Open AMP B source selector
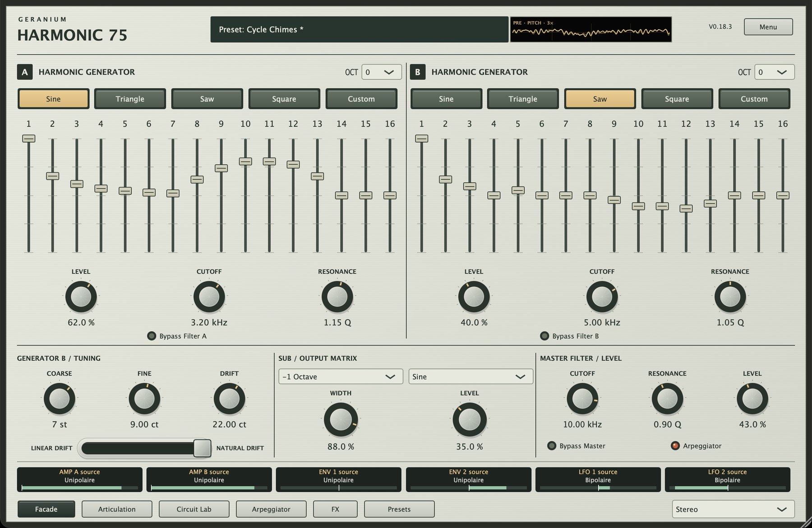The height and width of the screenshot is (528, 812). tap(209, 479)
